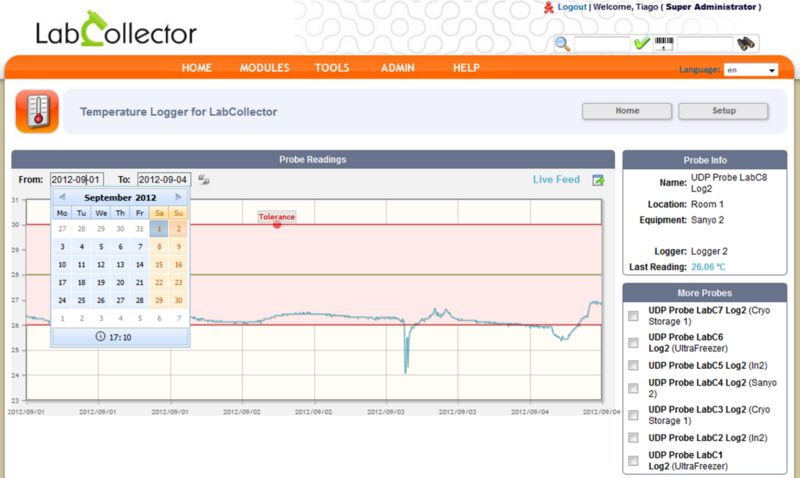Click the Setup button
The width and height of the screenshot is (800, 478).
pos(723,111)
